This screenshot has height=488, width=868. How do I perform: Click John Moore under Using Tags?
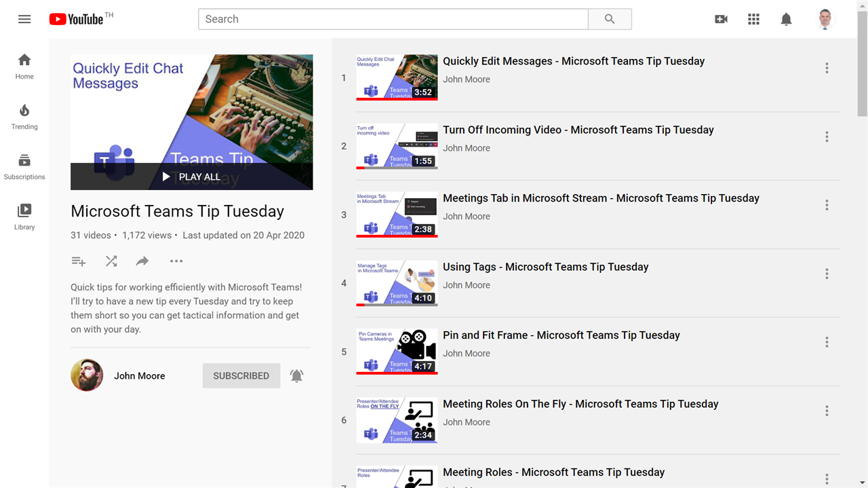pos(467,285)
